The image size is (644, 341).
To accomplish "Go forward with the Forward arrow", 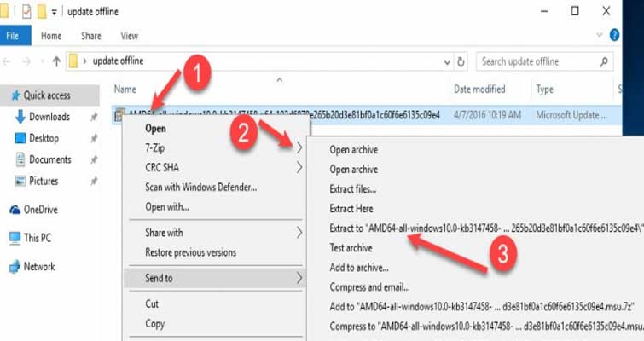I will [26, 61].
